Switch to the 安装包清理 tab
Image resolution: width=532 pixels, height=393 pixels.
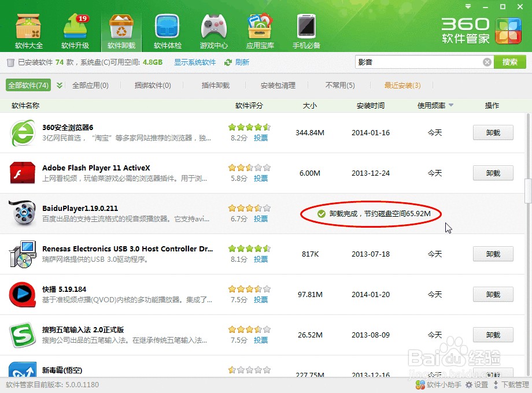coord(278,85)
